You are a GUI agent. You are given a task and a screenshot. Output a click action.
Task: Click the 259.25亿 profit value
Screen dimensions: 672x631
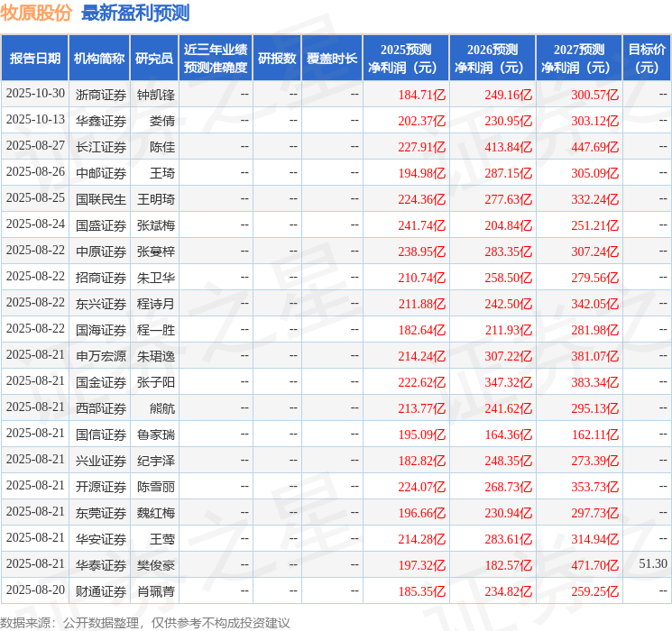tap(595, 591)
